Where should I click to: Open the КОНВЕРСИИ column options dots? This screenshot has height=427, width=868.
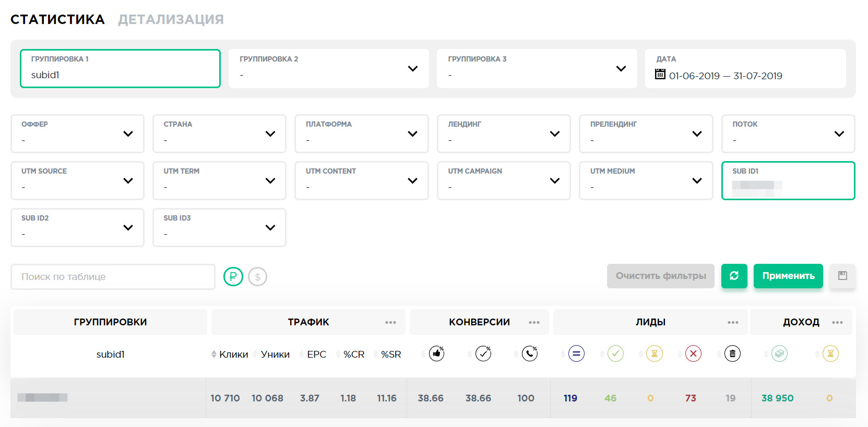(x=534, y=322)
